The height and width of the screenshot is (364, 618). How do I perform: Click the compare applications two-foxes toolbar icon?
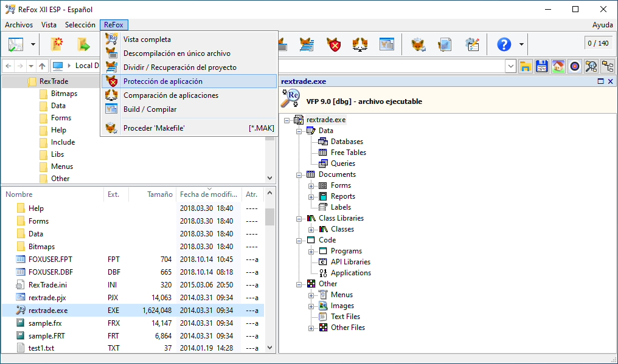click(x=360, y=44)
